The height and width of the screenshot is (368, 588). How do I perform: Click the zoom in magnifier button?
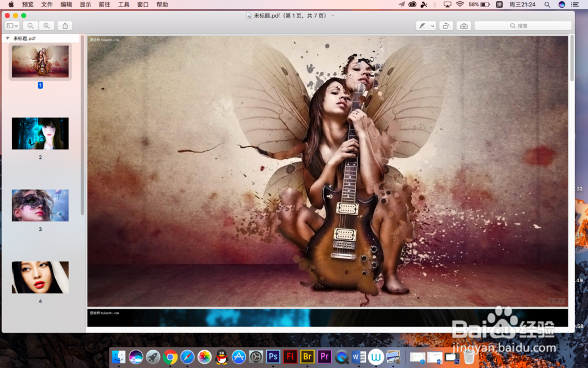[x=46, y=25]
